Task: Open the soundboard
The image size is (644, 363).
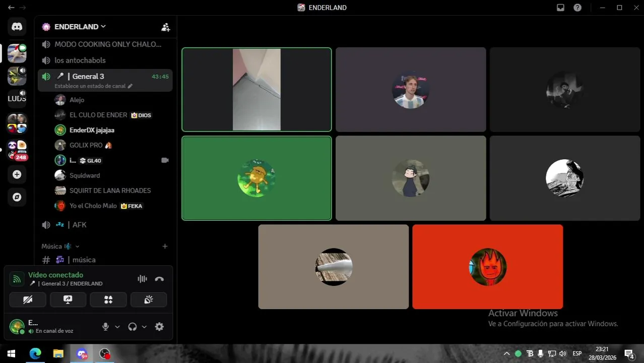Action: coord(149,299)
